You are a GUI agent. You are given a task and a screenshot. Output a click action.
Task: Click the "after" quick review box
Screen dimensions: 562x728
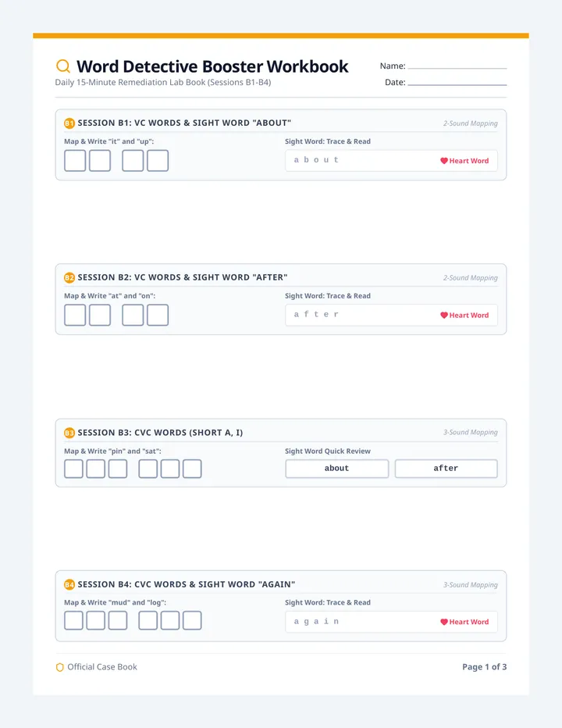click(x=446, y=469)
